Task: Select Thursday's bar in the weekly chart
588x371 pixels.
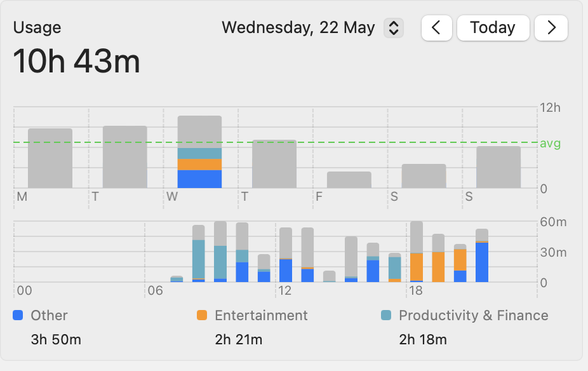Action: 274,164
